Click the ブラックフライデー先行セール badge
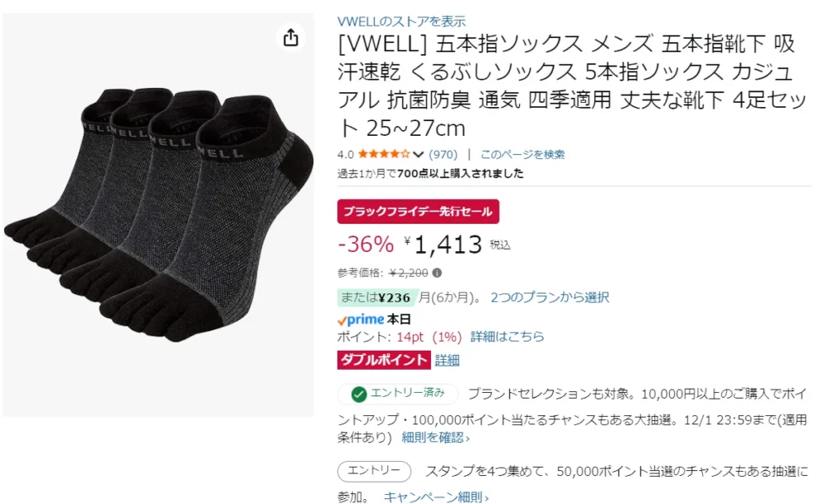This screenshot has width=829, height=504. [418, 211]
